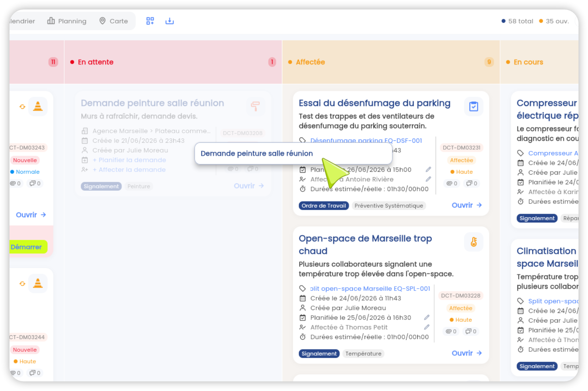Image resolution: width=588 pixels, height=391 pixels.
Task: Switch to the Planning view tab
Action: coord(67,21)
